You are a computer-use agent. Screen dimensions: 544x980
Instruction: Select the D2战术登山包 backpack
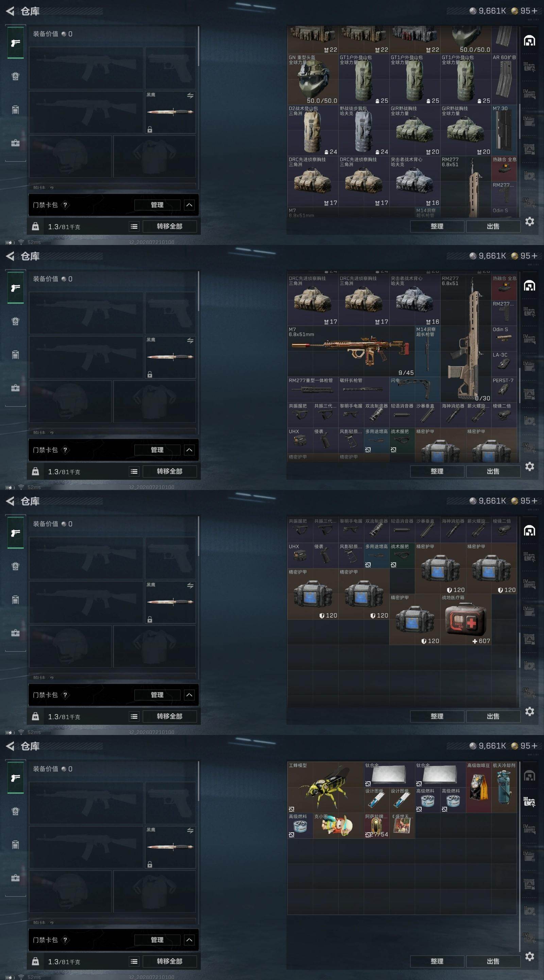click(313, 130)
